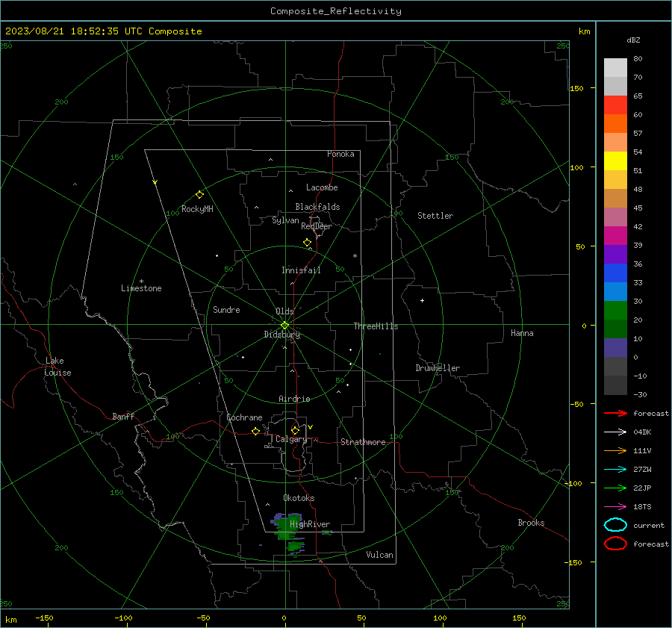Viewport: 672px width, 628px height.
Task: Click the royal blue swatch in dBZ scale
Action: [x=615, y=273]
